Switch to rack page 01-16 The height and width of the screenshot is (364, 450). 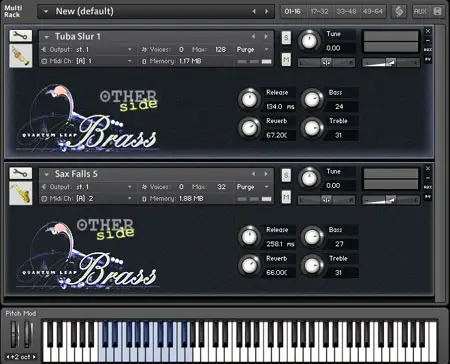(x=293, y=12)
